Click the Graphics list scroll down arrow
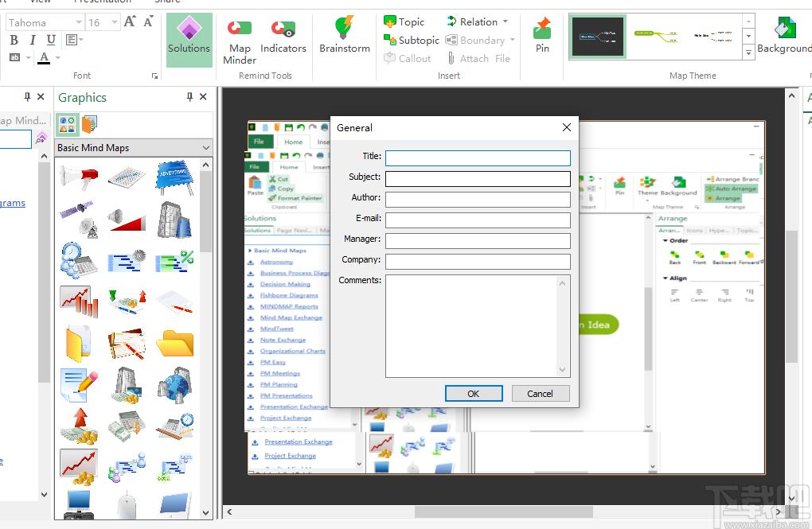The height and width of the screenshot is (529, 812). pyautogui.click(x=205, y=513)
